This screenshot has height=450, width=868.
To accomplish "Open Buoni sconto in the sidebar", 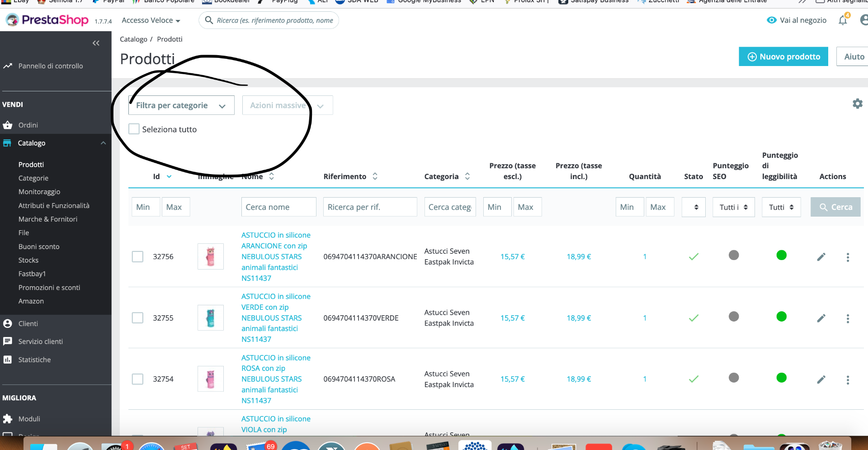I will pyautogui.click(x=39, y=246).
